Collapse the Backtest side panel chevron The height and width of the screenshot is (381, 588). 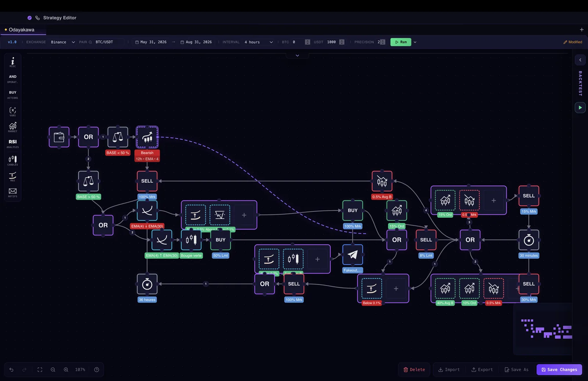[580, 60]
